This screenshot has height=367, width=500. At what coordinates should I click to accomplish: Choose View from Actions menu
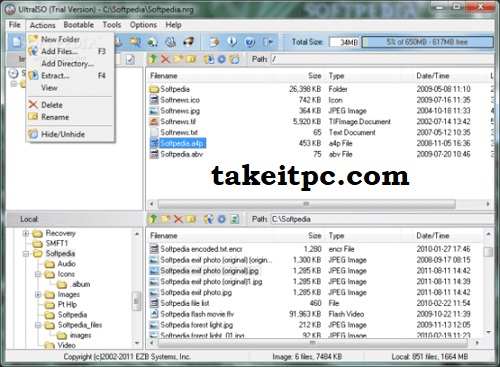[x=70, y=88]
